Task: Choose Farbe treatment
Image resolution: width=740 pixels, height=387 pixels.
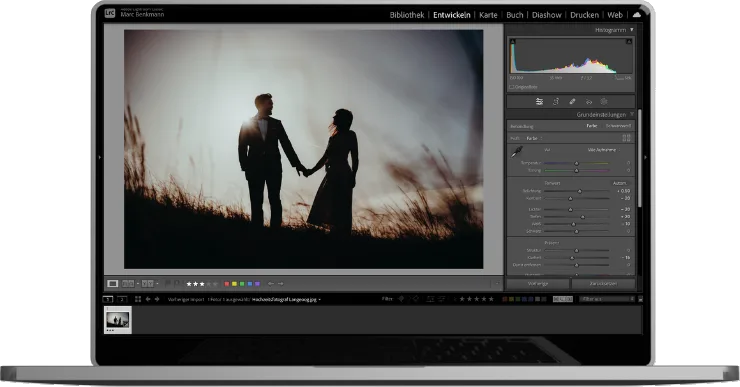Action: tap(592, 126)
